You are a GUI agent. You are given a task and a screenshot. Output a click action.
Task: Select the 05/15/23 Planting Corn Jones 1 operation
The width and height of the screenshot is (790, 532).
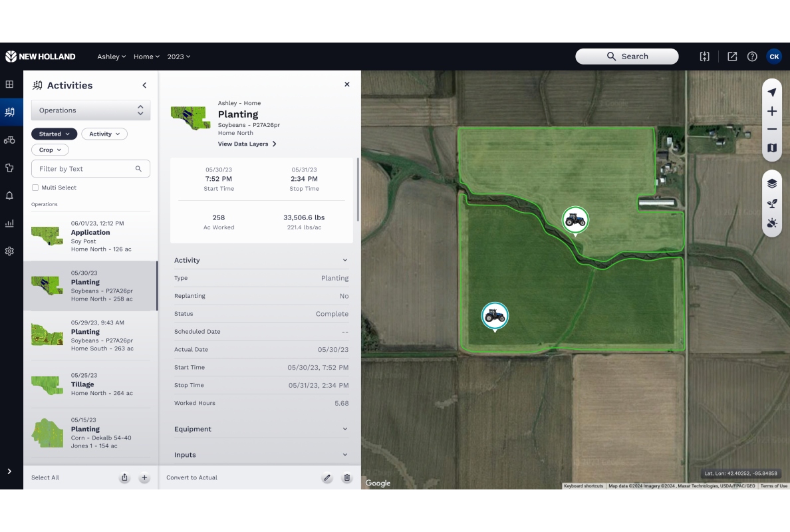[90, 433]
